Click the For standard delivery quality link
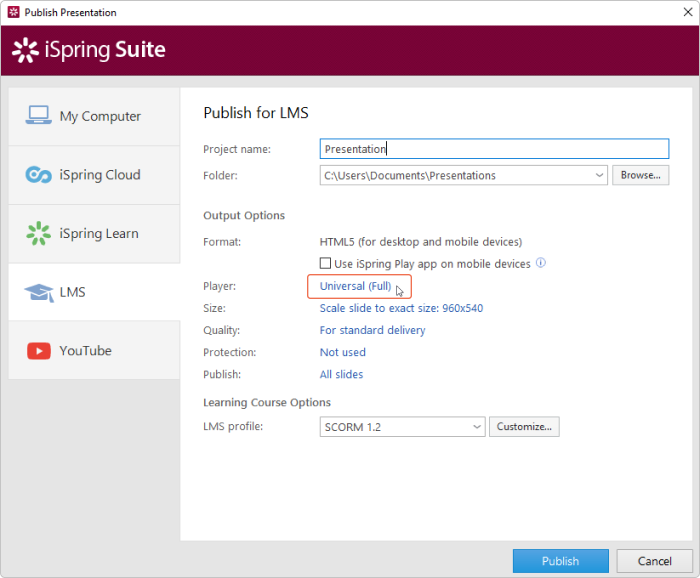This screenshot has width=700, height=578. pos(372,330)
